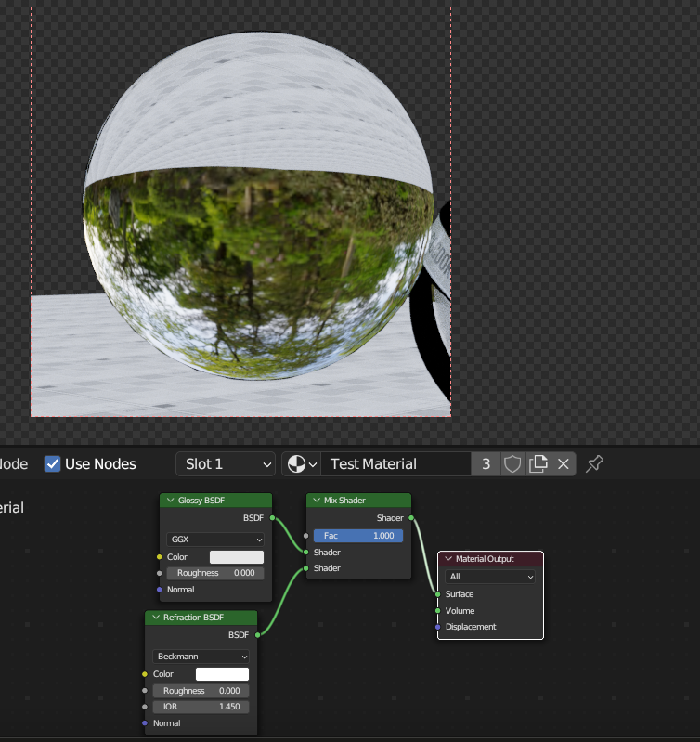The image size is (700, 742).
Task: Click the Refraction BSDF output socket
Action: (257, 635)
